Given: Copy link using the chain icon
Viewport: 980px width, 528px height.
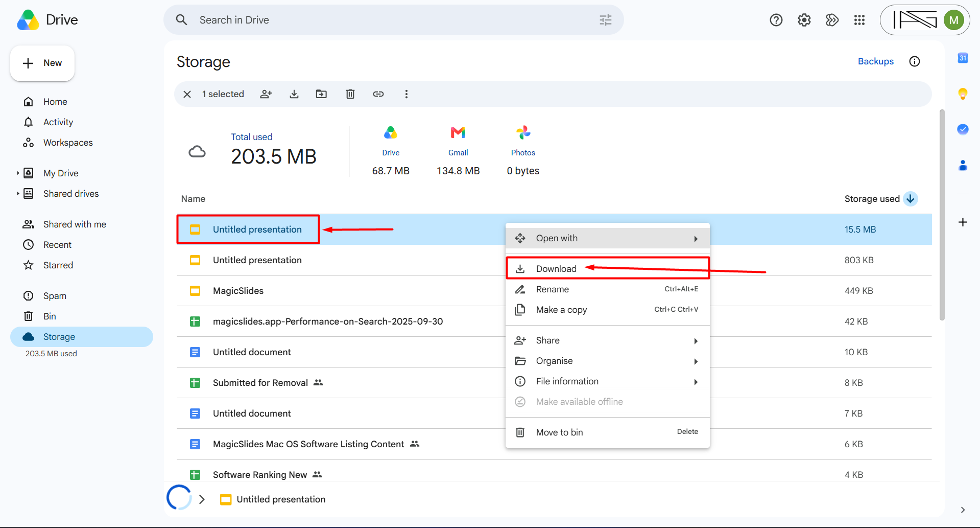Looking at the screenshot, I should tap(378, 94).
